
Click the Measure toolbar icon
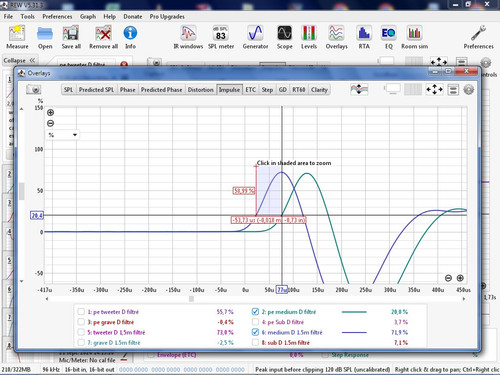(x=17, y=37)
